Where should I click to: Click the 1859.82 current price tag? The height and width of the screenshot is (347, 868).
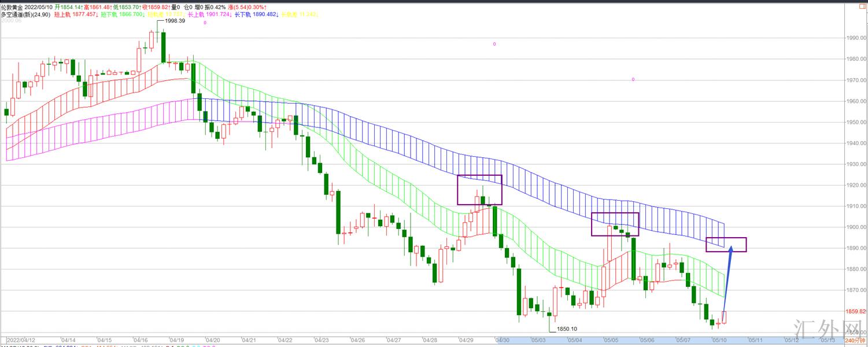(855, 312)
